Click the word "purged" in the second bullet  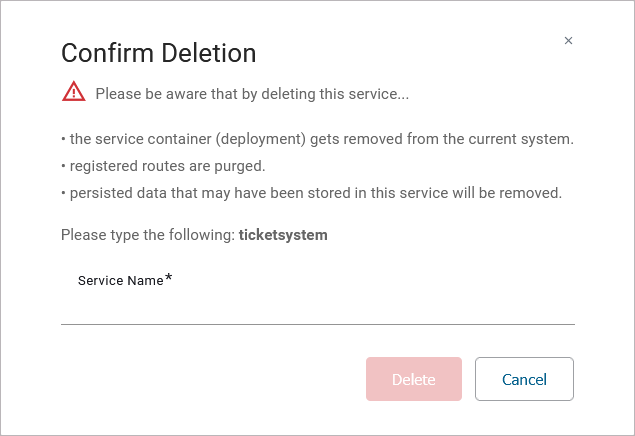242,165
